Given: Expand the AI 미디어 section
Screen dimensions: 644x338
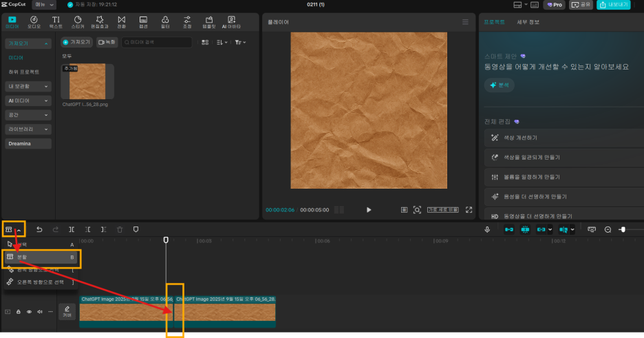Looking at the screenshot, I should click(x=28, y=101).
